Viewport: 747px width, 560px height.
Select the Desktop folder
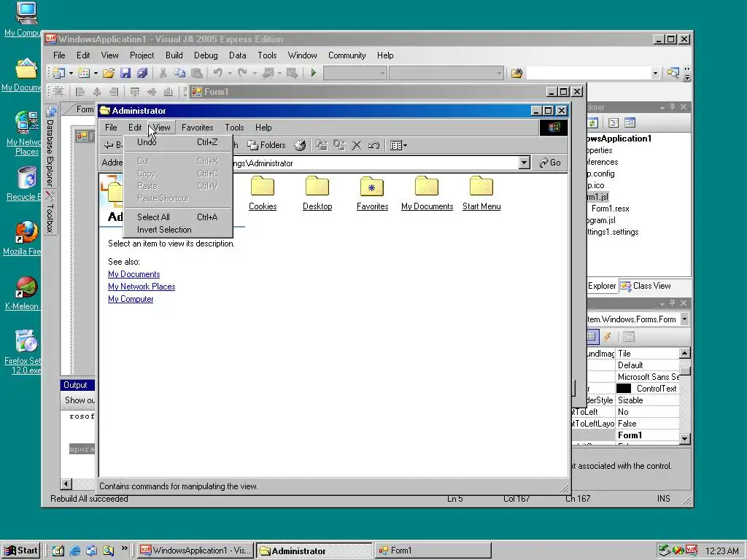(317, 192)
